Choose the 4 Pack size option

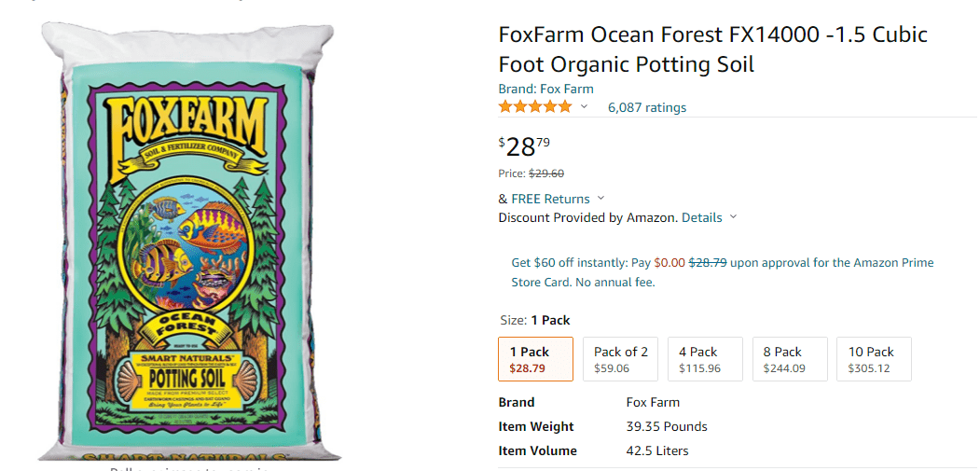[705, 359]
